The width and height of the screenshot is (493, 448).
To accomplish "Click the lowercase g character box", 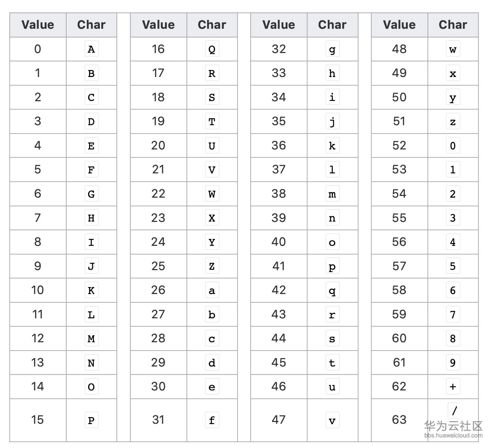I will coord(332,49).
